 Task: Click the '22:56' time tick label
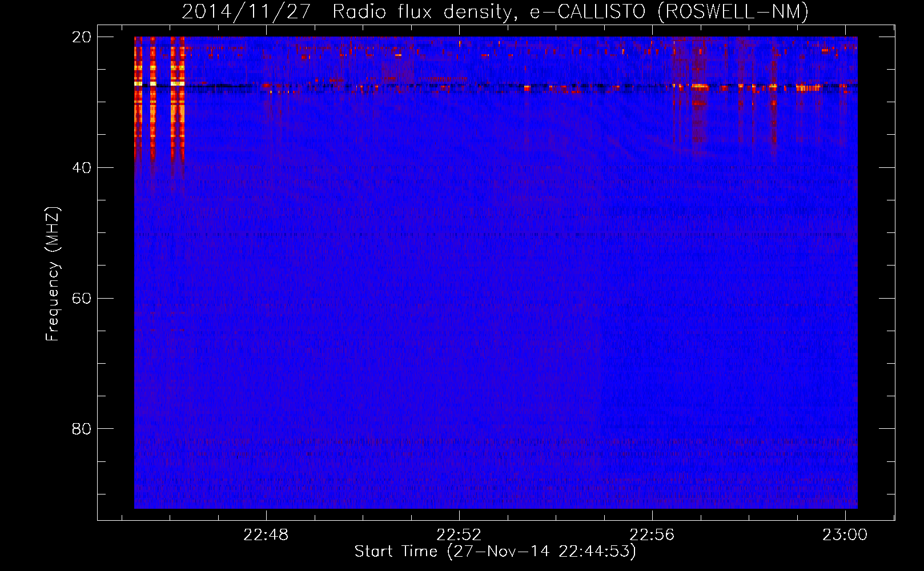click(x=652, y=535)
